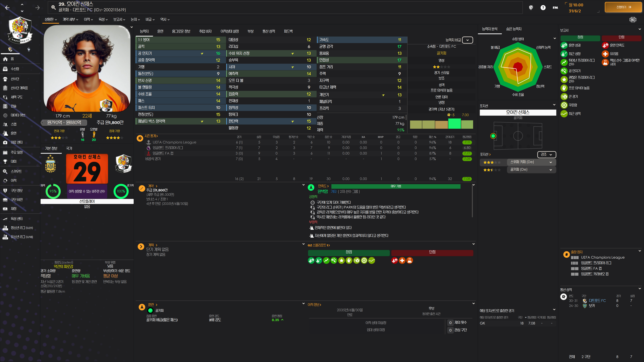Switch to the 숨은 능력치 tab
Screen dimensions: 644x362
514,29
